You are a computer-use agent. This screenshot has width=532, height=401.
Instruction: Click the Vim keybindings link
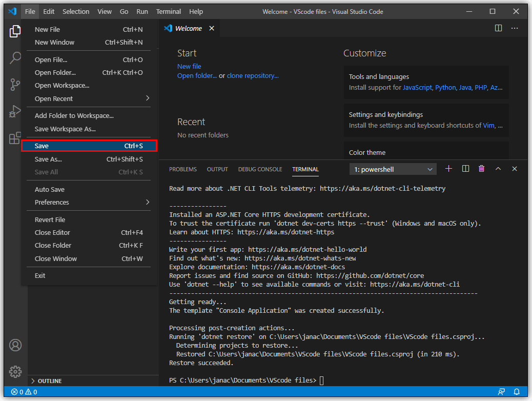tap(488, 126)
